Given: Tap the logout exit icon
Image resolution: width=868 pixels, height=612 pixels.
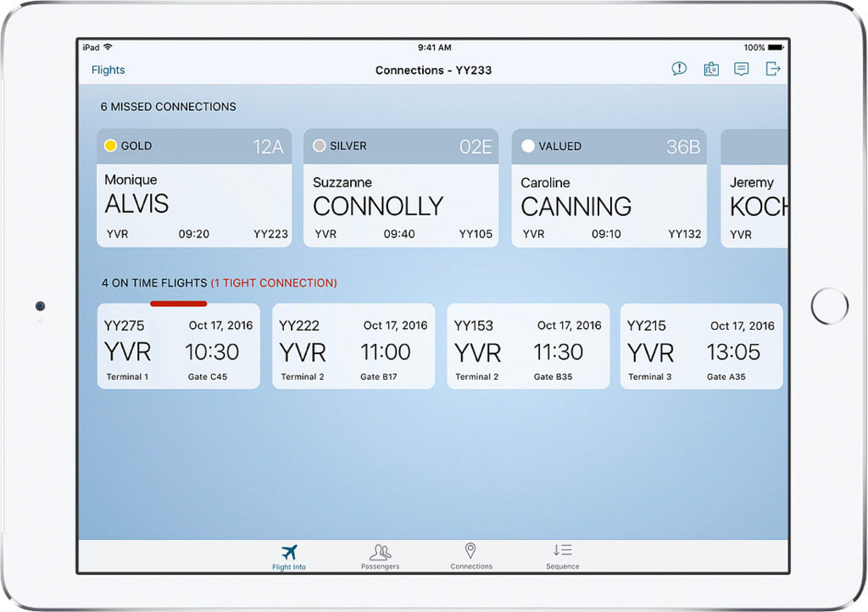Looking at the screenshot, I should [772, 69].
